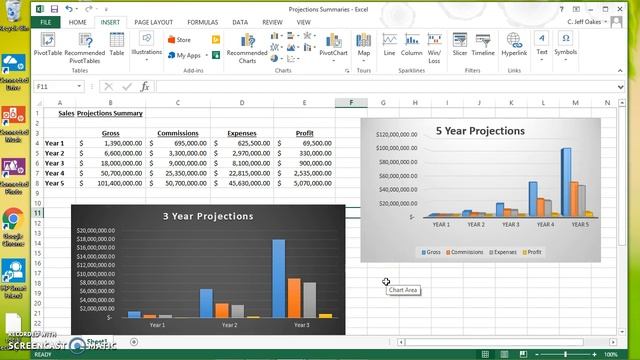The image size is (640, 360).
Task: Switch to the REVIEW tab
Action: point(272,22)
